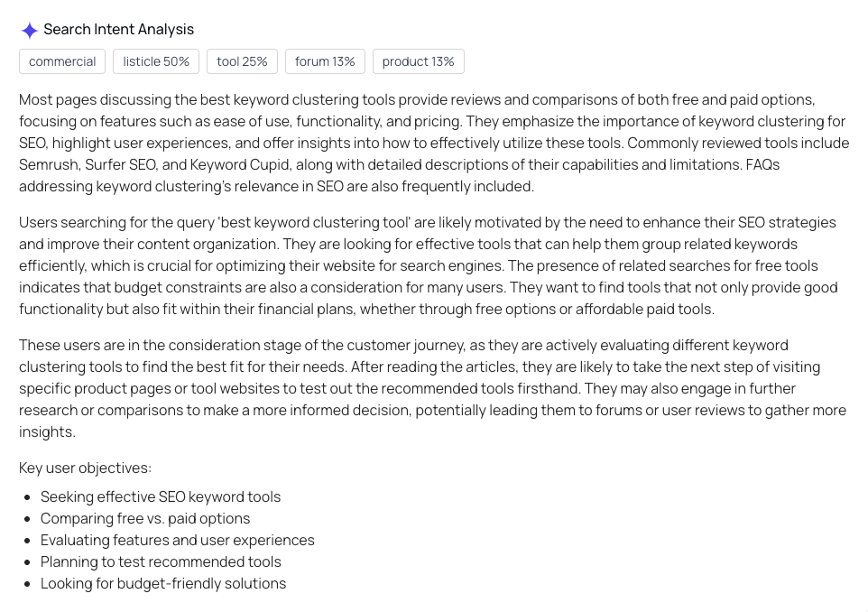The height and width of the screenshot is (612, 868).
Task: Pick the product 13% tag
Action: pos(418,61)
